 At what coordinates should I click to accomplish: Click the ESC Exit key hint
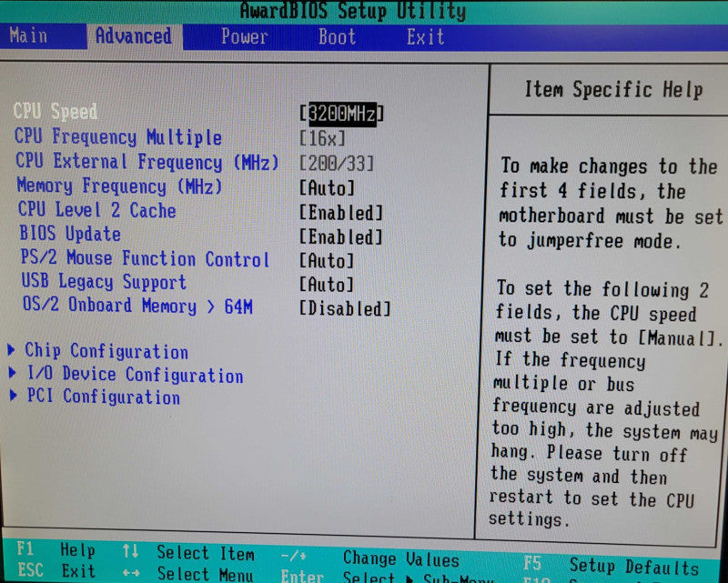pyautogui.click(x=56, y=570)
